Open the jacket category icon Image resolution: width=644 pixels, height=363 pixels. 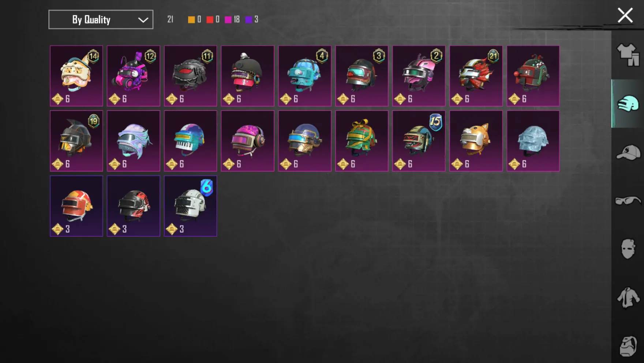pos(628,297)
